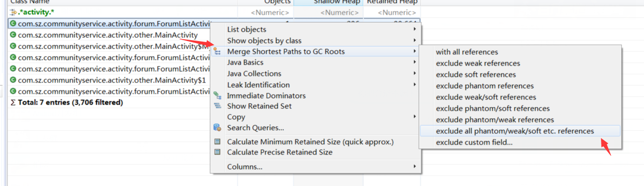Click the Immediate Dominators icon
This screenshot has width=644, height=186.
(x=217, y=95)
